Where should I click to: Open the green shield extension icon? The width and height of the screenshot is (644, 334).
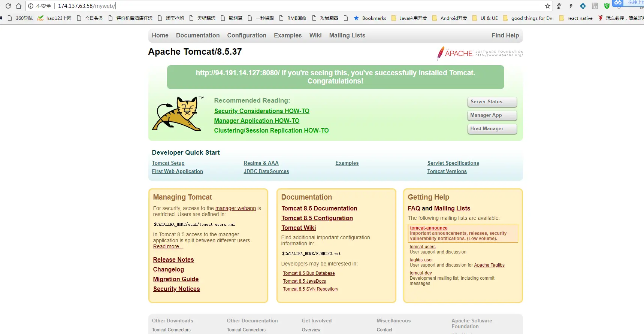click(x=607, y=6)
